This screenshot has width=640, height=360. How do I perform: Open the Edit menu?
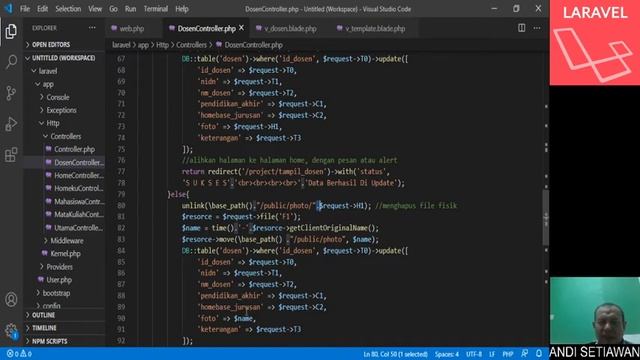click(42, 9)
